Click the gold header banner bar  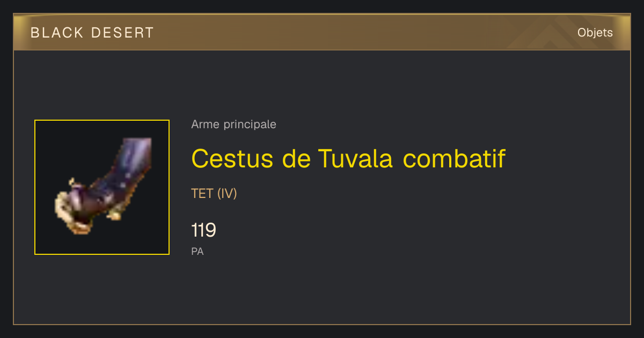(322, 32)
